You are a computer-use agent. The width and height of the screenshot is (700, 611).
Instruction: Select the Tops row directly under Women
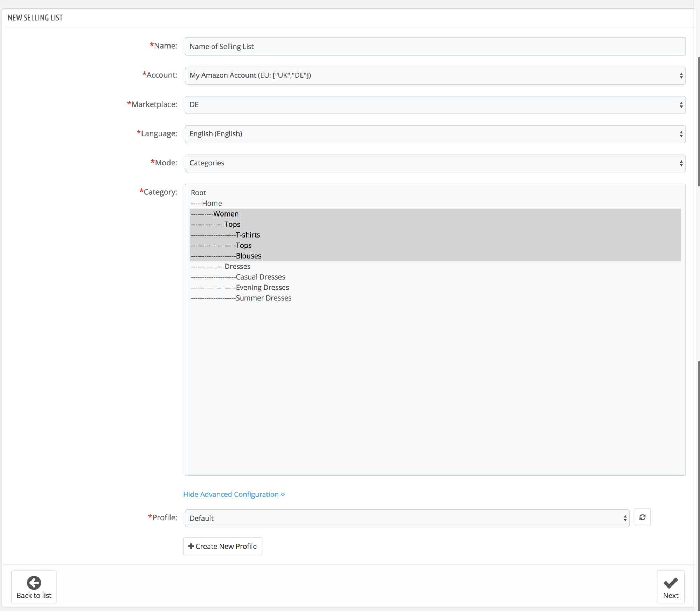[x=435, y=224]
